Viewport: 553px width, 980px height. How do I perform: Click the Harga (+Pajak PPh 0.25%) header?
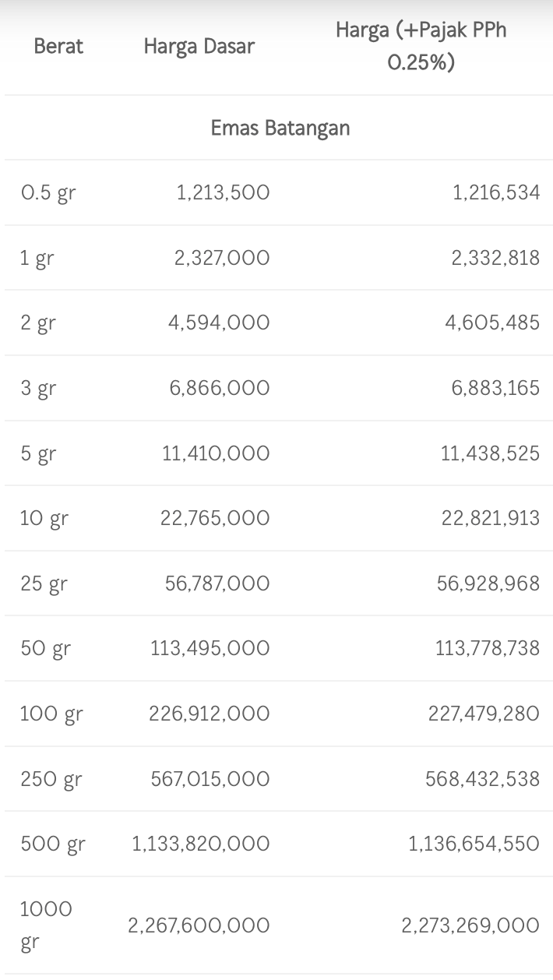click(x=421, y=46)
